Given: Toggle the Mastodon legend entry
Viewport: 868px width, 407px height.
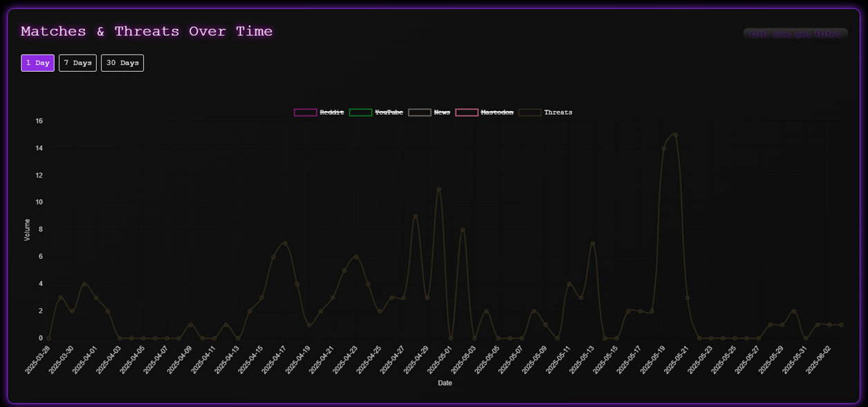Looking at the screenshot, I should [x=485, y=112].
